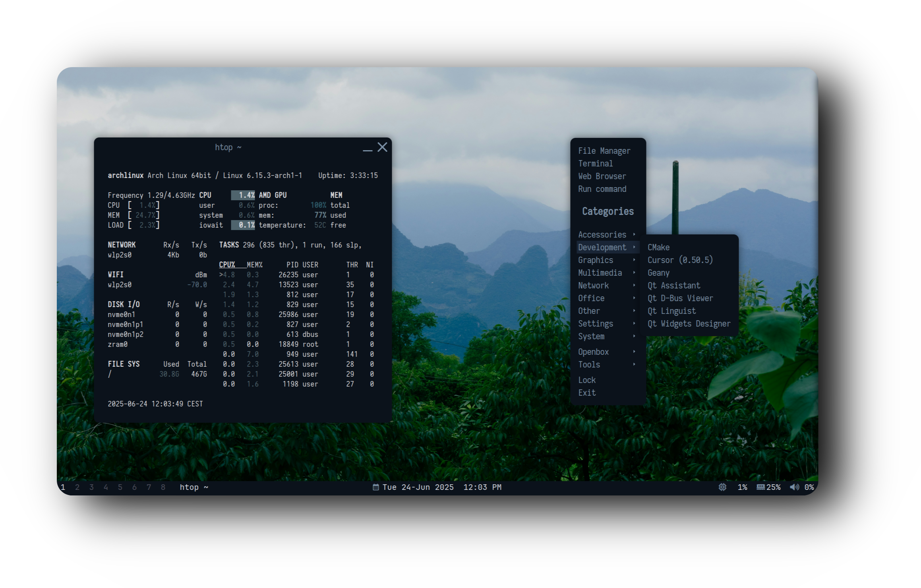This screenshot has height=588, width=921.
Task: Switch to workspace 2
Action: (77, 487)
